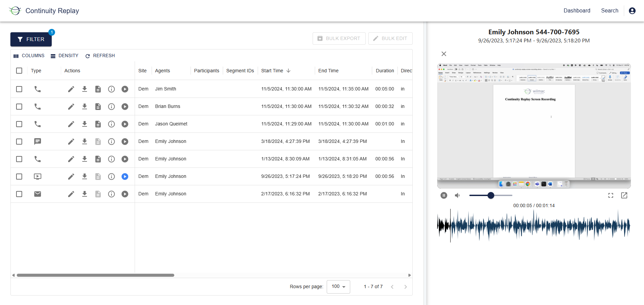Tick the checkbox for Jim Smith row
This screenshot has height=305, width=644.
(x=19, y=89)
